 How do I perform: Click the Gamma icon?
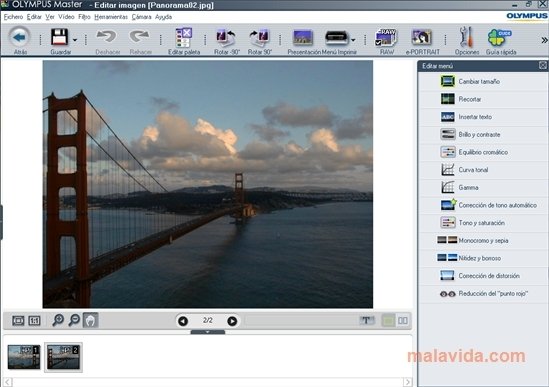[x=447, y=187]
